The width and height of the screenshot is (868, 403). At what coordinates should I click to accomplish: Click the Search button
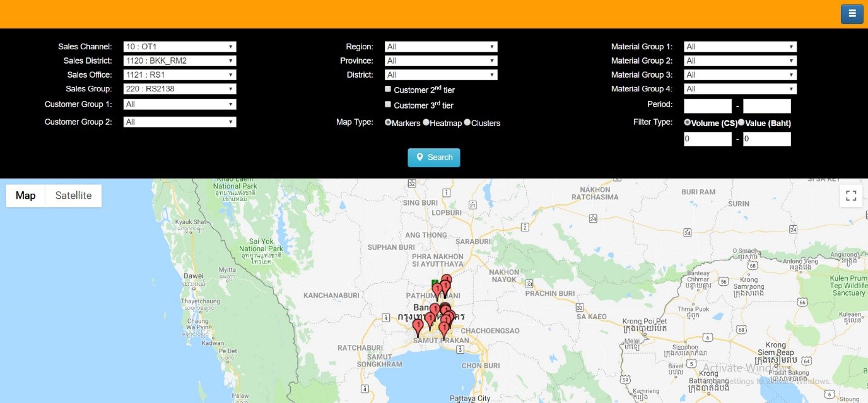pos(434,158)
